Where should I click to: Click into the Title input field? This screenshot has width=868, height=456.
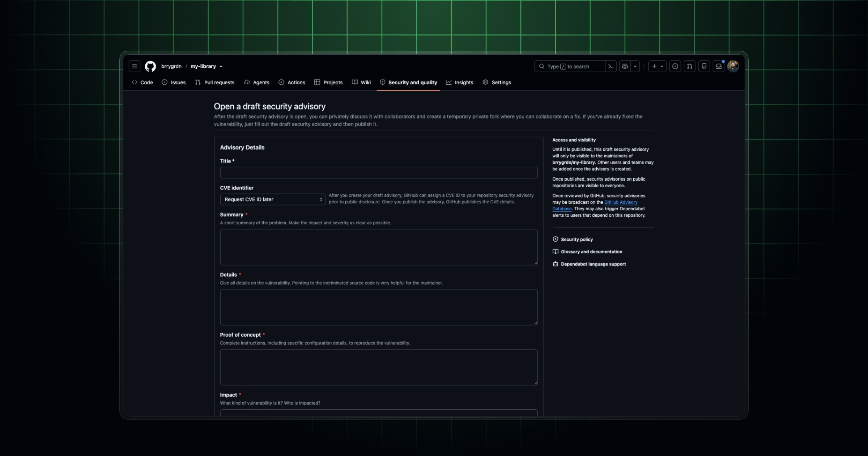[379, 173]
